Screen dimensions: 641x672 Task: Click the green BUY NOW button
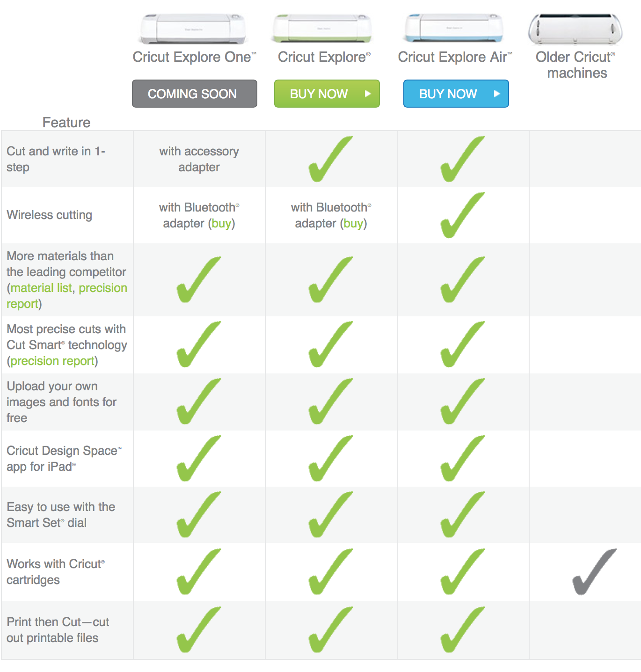point(327,94)
